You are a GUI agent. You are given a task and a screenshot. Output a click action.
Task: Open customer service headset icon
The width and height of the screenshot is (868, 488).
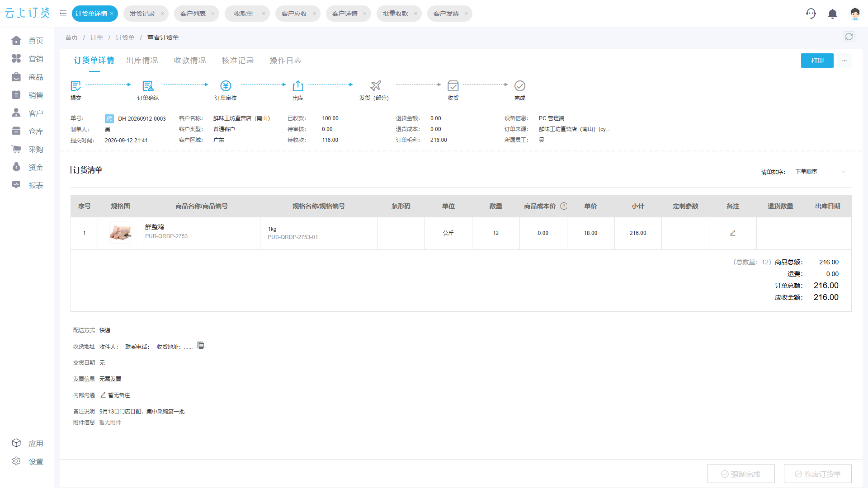(x=811, y=14)
